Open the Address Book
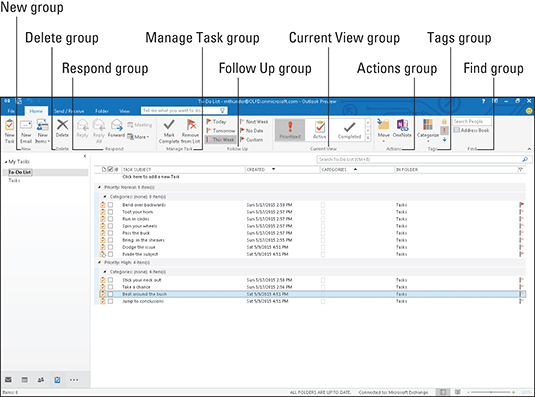 (471, 130)
